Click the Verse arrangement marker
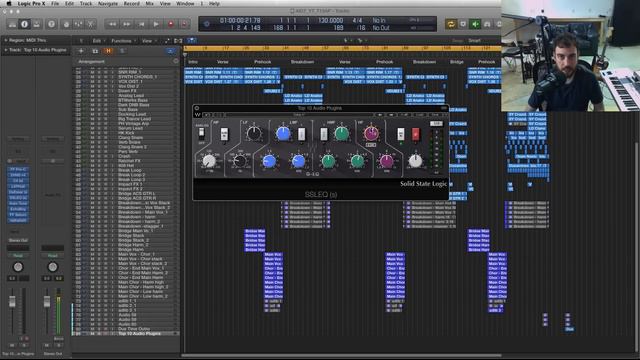640x360 pixels. tap(223, 62)
